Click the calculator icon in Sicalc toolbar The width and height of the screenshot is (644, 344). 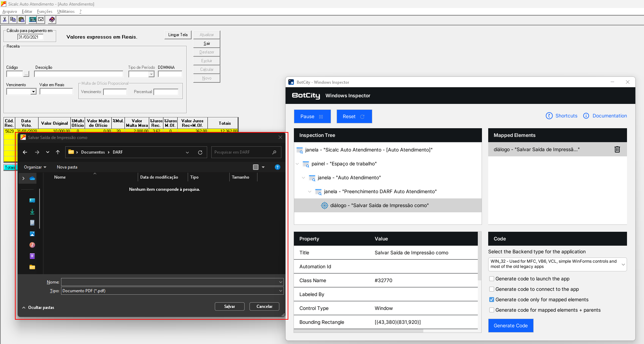(33, 19)
